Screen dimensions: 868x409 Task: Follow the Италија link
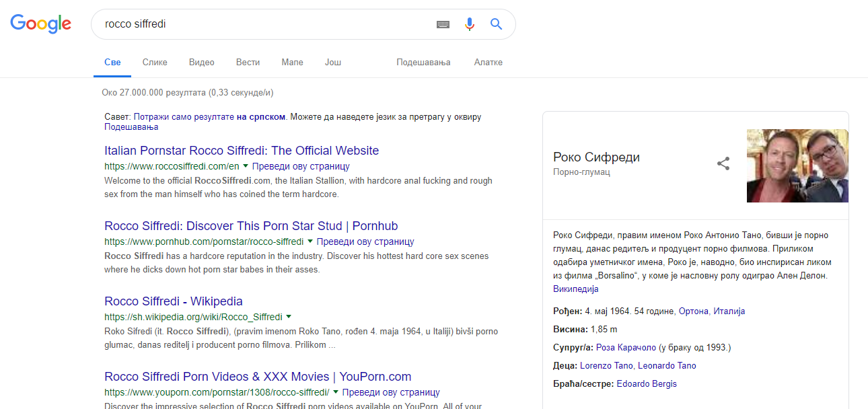pos(729,311)
